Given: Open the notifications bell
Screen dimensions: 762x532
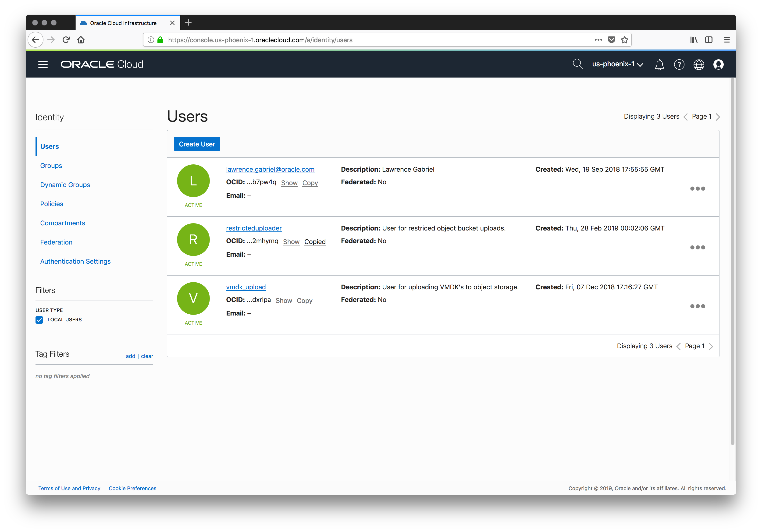Looking at the screenshot, I should (x=659, y=64).
